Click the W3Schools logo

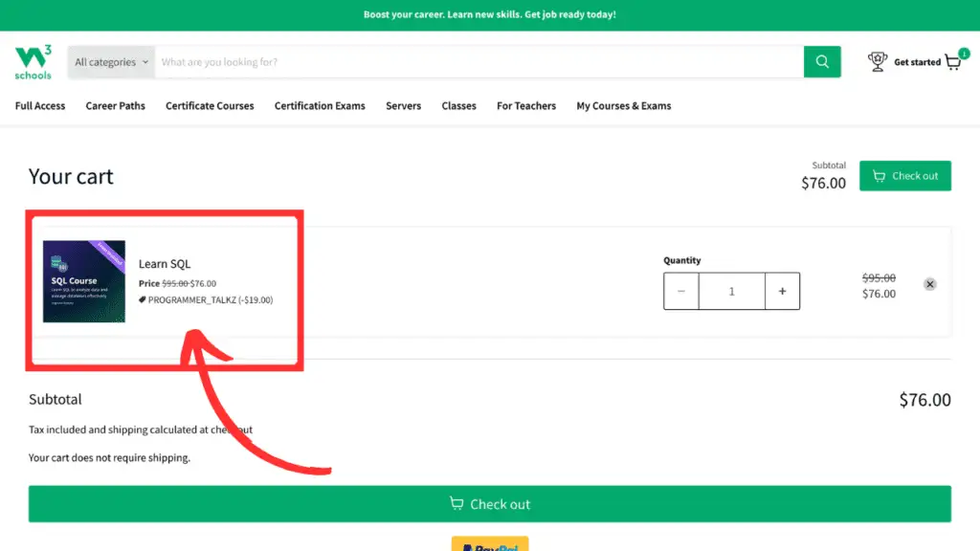pyautogui.click(x=33, y=60)
